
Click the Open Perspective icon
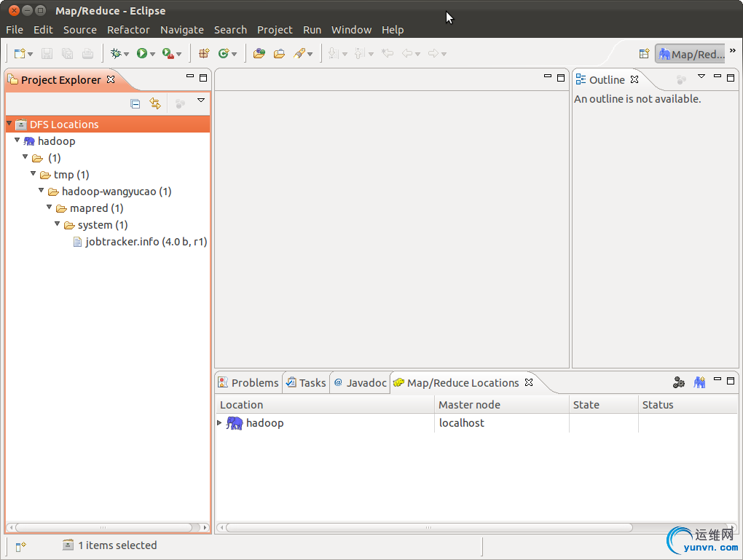tap(644, 54)
